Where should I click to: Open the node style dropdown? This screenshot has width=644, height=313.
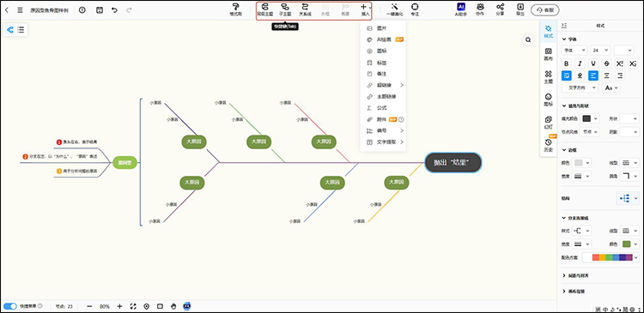(589, 132)
